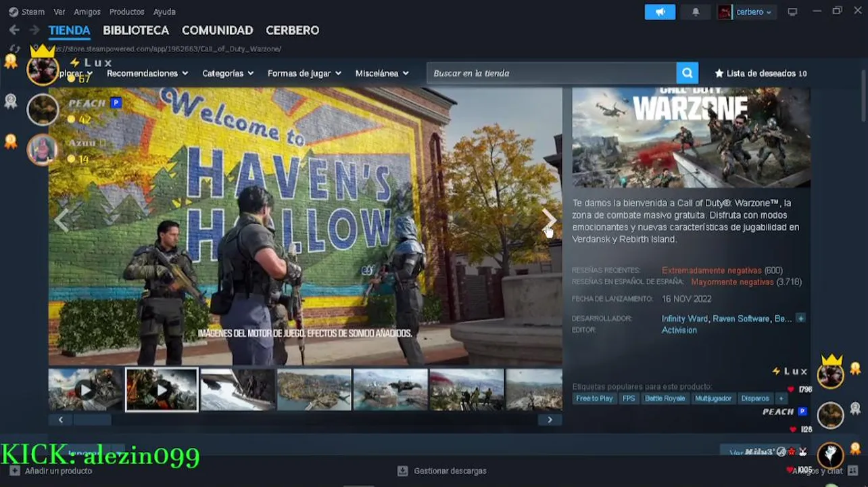Open developer Infinity Ward link

685,319
